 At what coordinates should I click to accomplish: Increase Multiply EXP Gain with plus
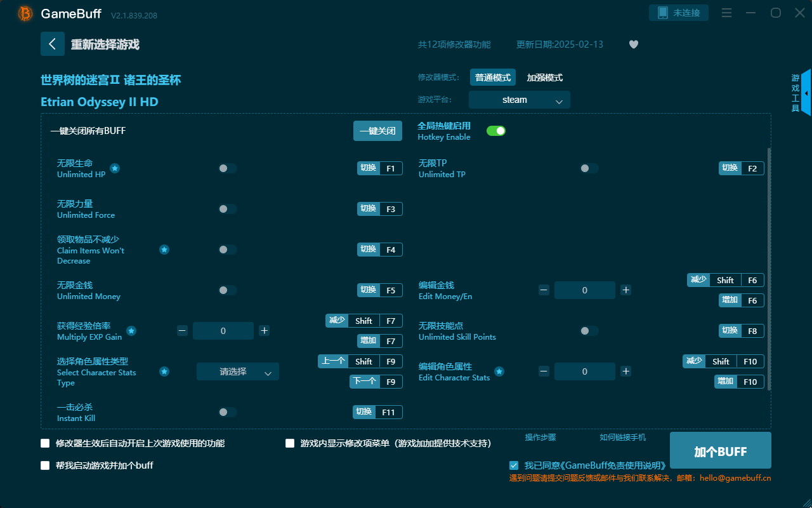tap(264, 331)
